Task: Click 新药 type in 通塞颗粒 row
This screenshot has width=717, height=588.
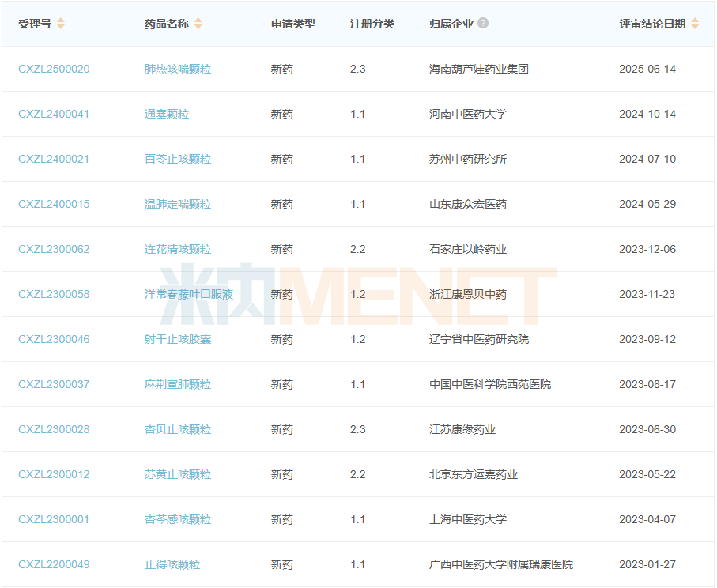Action: pyautogui.click(x=281, y=114)
